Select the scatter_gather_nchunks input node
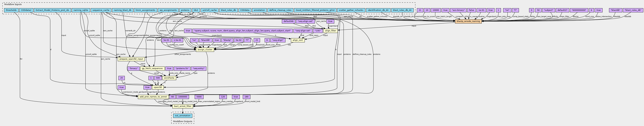The image size is (644, 126). (351, 10)
